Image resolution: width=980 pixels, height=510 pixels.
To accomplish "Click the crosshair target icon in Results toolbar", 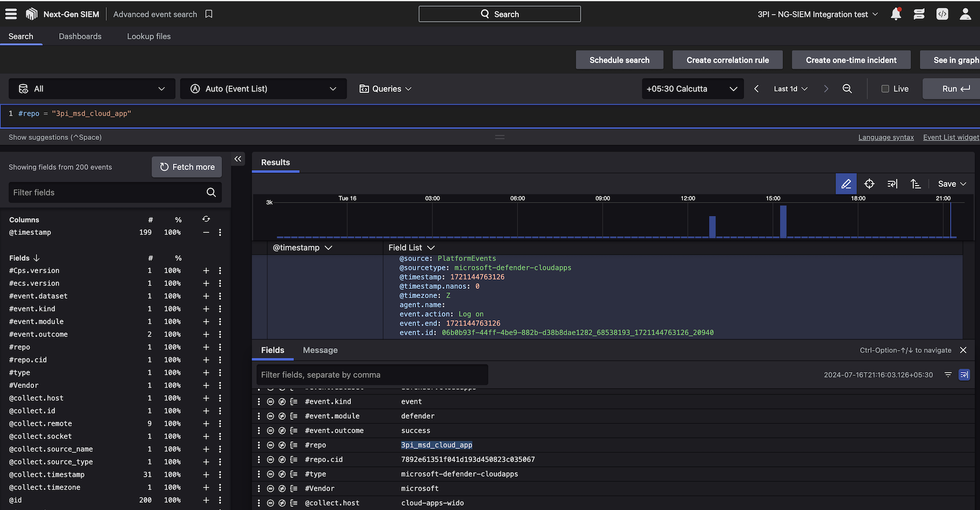I will (x=869, y=184).
